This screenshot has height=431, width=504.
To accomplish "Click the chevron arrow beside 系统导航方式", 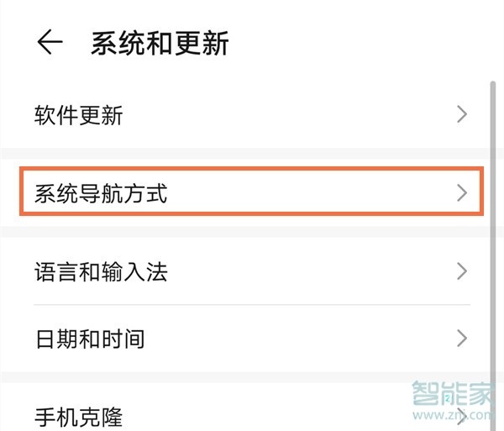I will [x=462, y=193].
